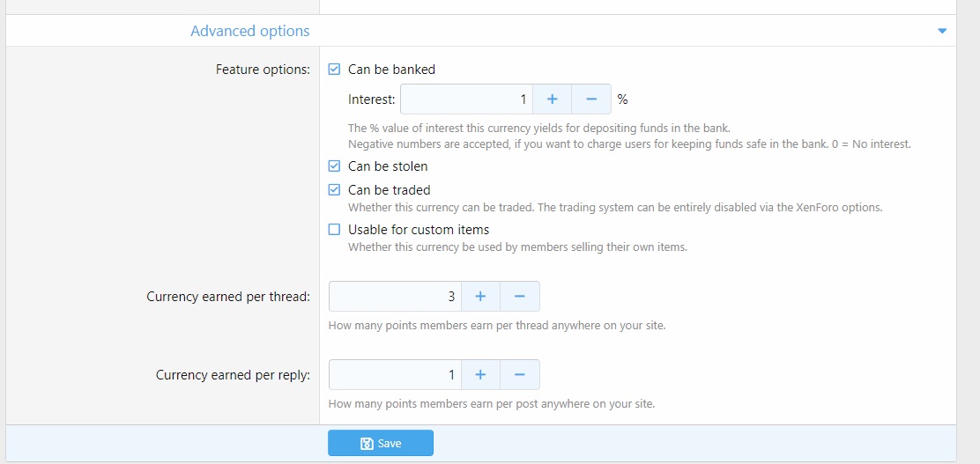
Task: Uncheck the Can be banked checkbox
Action: click(x=334, y=70)
